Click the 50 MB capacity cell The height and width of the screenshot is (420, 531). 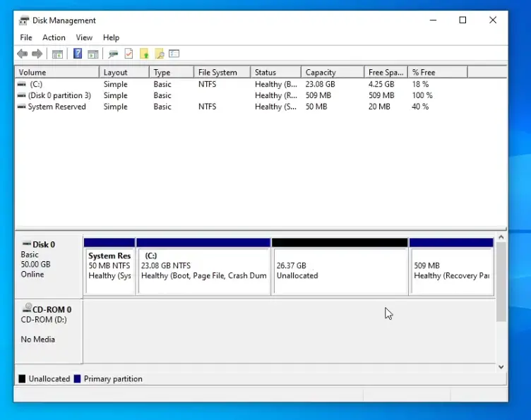(x=316, y=107)
